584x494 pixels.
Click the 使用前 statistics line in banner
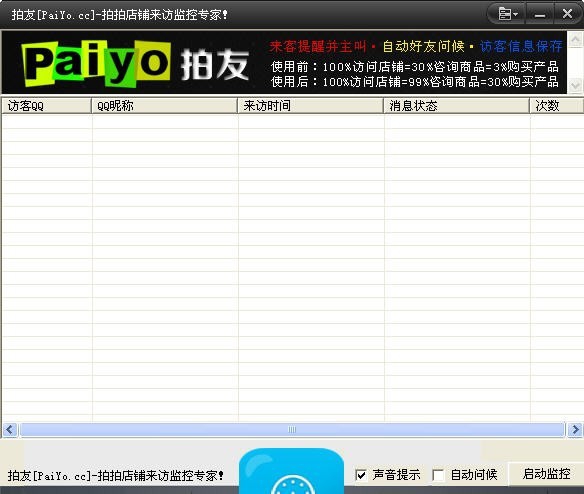415,67
